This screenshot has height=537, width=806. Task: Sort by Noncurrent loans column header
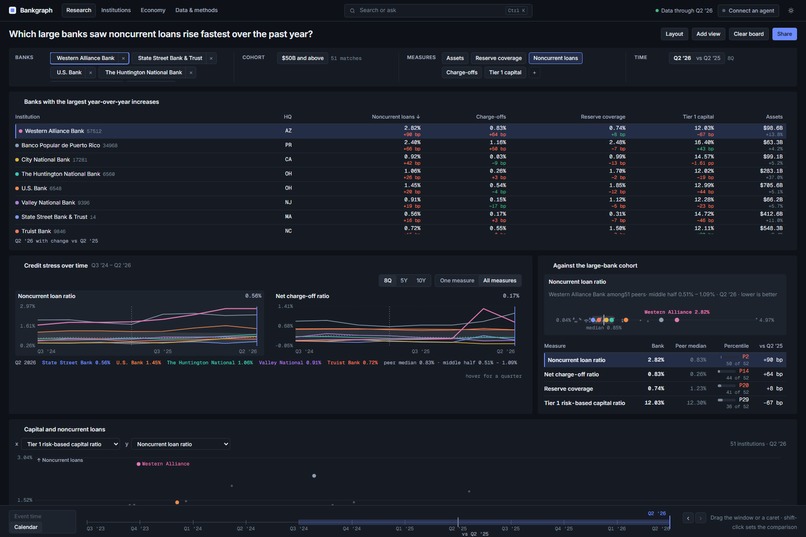(396, 117)
